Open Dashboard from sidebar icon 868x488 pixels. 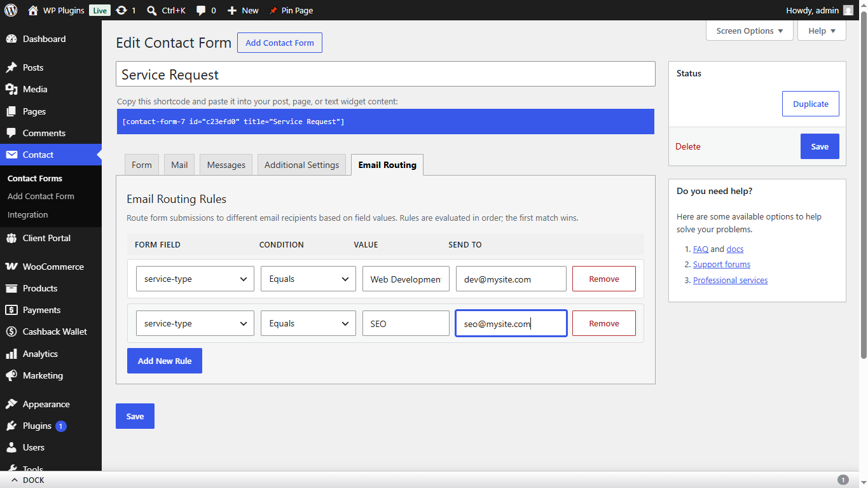[x=11, y=39]
